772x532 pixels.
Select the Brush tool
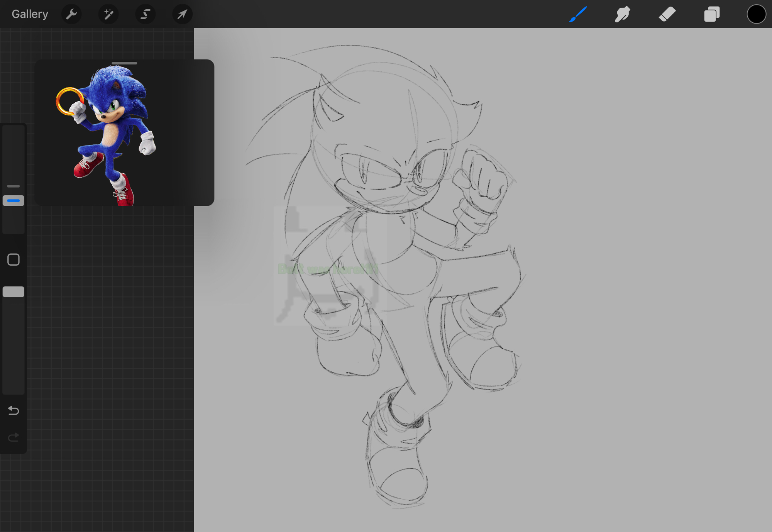pos(578,14)
